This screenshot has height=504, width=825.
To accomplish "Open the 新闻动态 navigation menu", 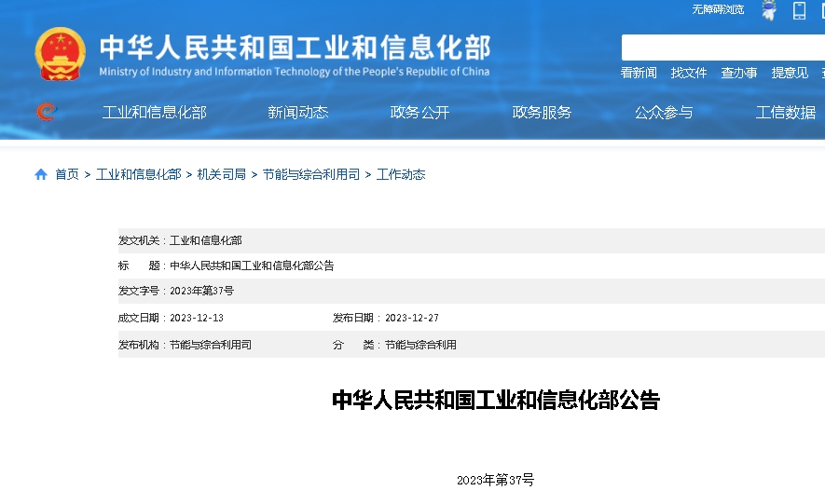I will (x=297, y=112).
